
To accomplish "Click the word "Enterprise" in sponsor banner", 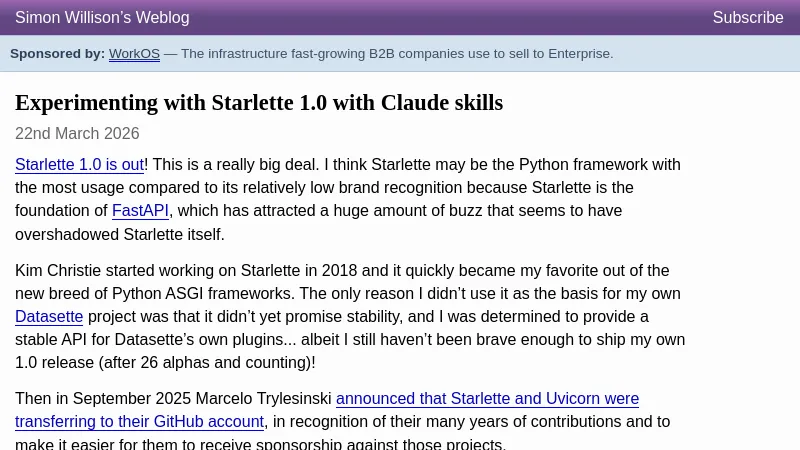I will pos(578,54).
